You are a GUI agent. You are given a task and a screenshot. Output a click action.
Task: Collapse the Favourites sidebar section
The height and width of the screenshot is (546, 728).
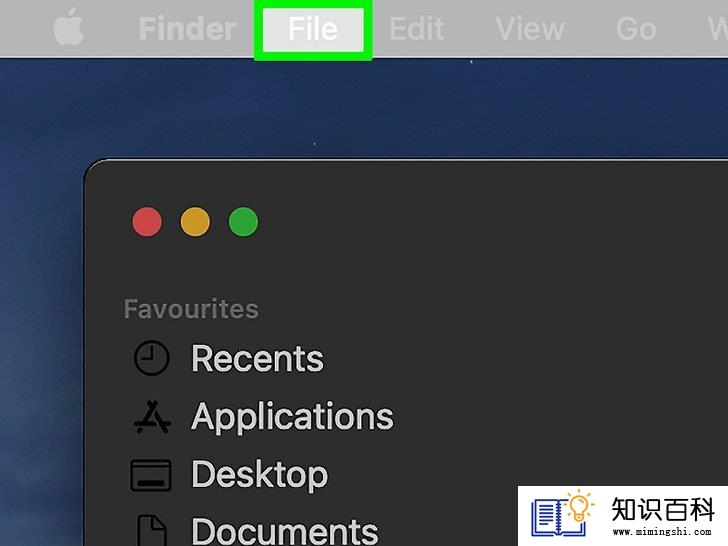tap(191, 309)
